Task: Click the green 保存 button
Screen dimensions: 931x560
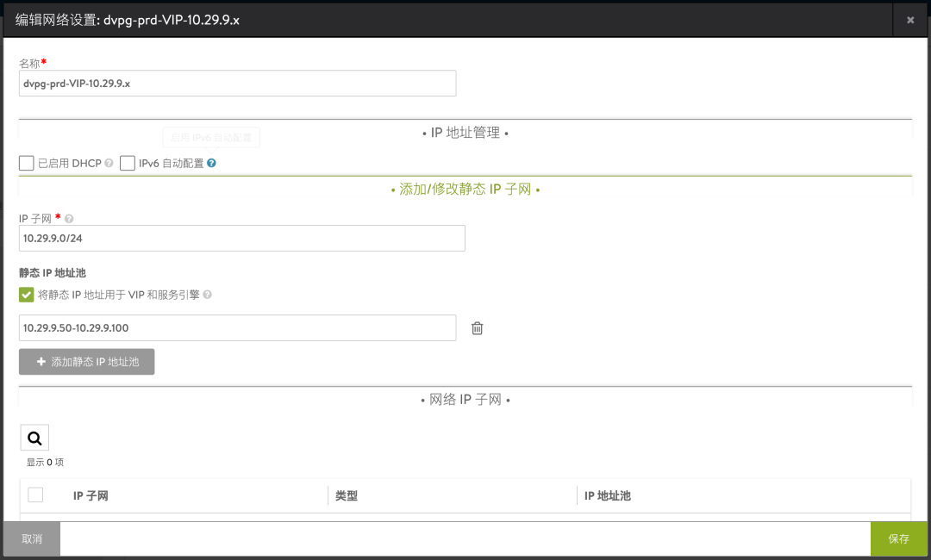Action: 899,538
